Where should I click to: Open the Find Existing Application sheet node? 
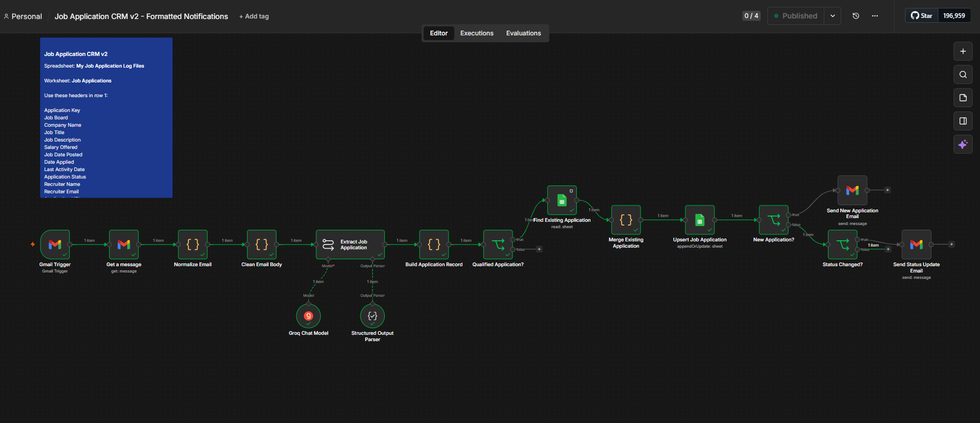pos(562,200)
